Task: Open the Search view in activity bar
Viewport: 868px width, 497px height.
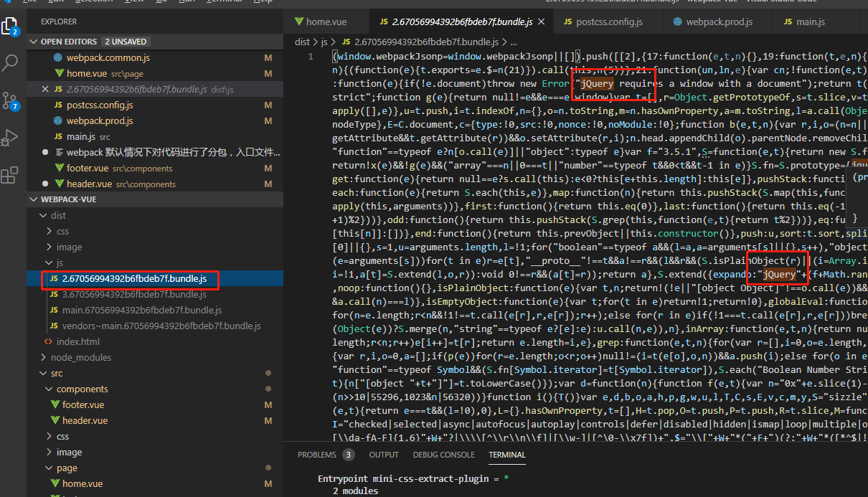Action: tap(10, 63)
